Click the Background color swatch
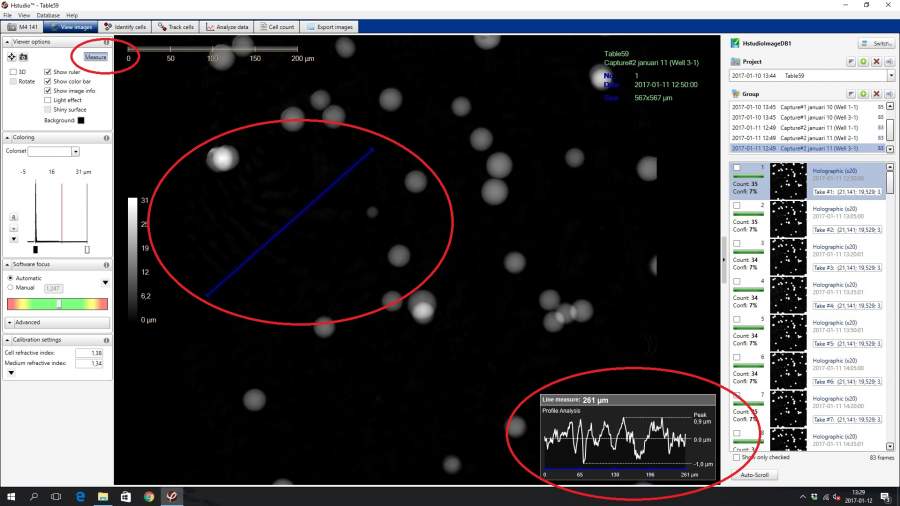The height and width of the screenshot is (506, 900). click(81, 120)
